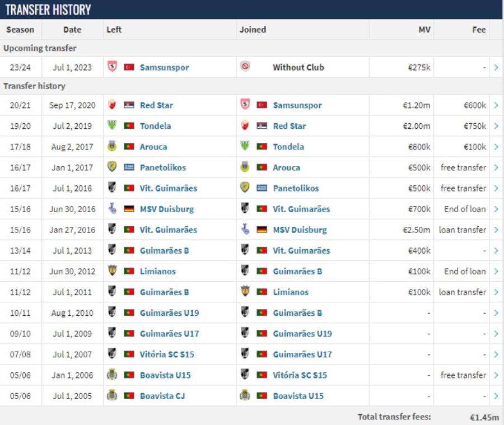The width and height of the screenshot is (504, 425).
Task: Open the Tondela link in the 17/18 Joined column
Action: tap(288, 147)
